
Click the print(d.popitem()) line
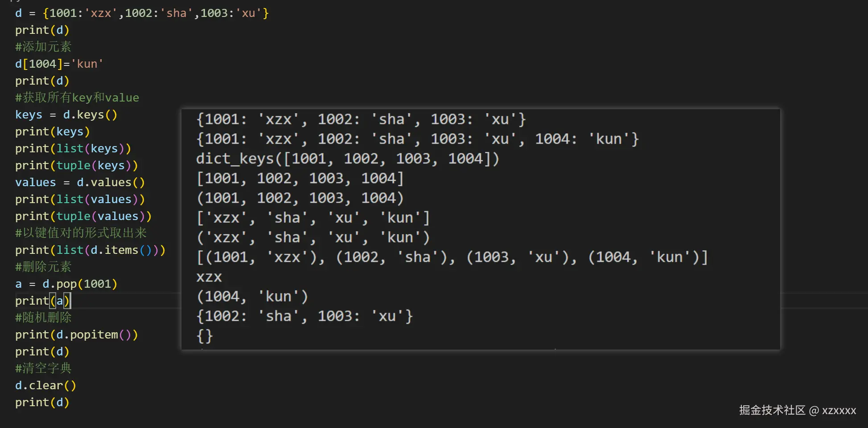(77, 334)
